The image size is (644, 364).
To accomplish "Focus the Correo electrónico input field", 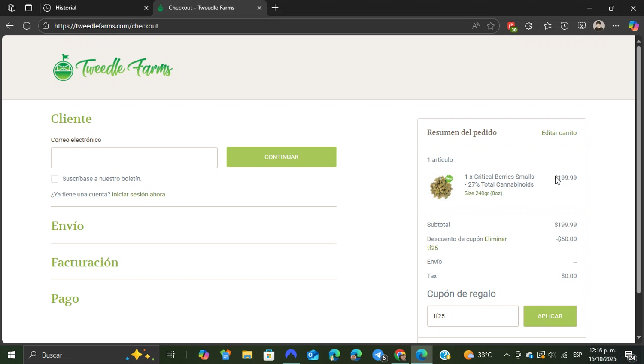I will pyautogui.click(x=134, y=158).
